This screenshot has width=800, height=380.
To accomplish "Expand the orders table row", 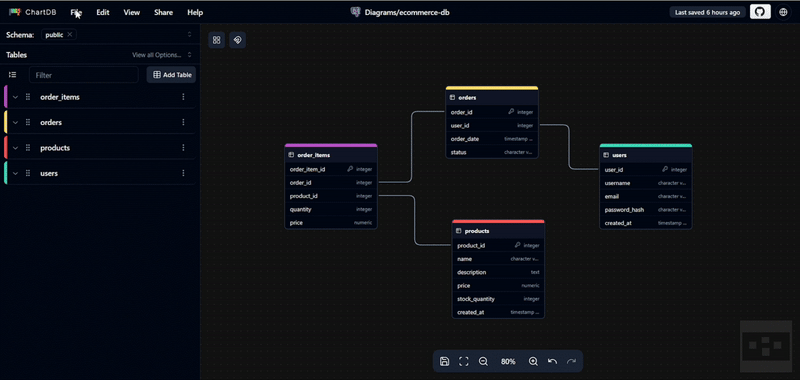I will click(15, 122).
